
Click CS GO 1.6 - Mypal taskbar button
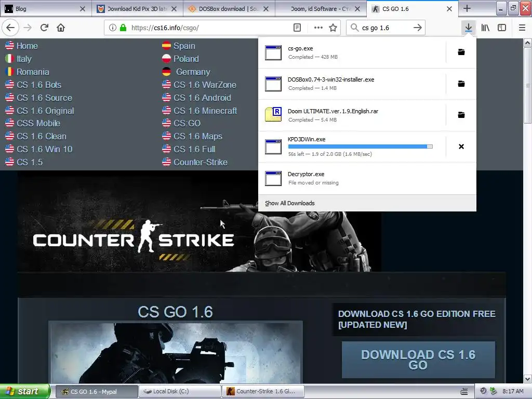tap(97, 391)
